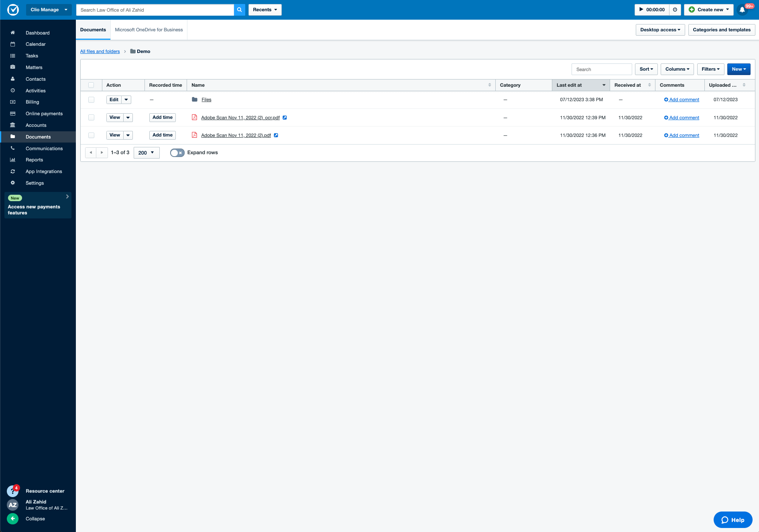
Task: Expand the Filters dropdown
Action: [710, 69]
